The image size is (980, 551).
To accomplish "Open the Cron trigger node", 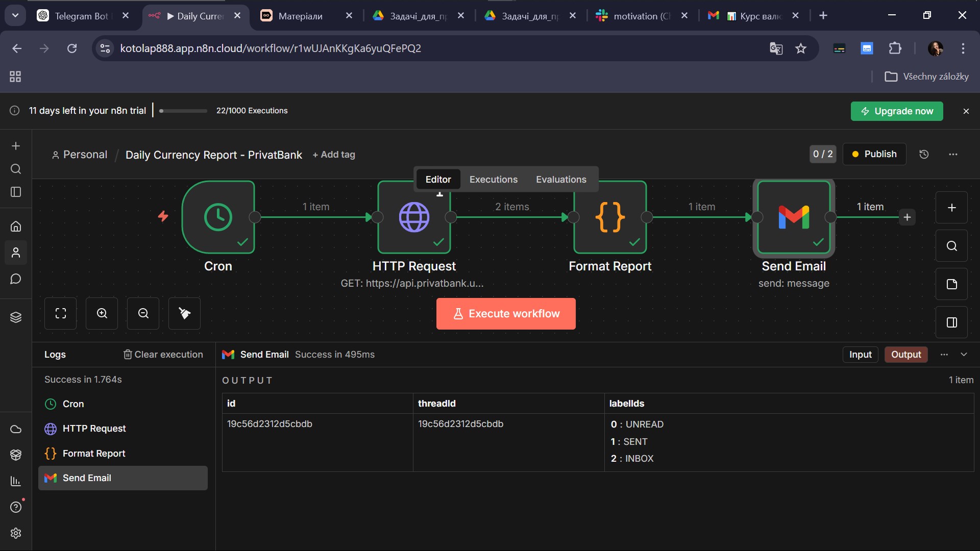I will point(218,217).
